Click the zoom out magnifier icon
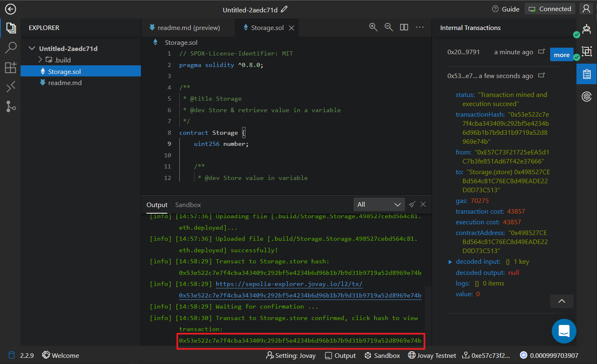The width and height of the screenshot is (597, 364). [389, 27]
